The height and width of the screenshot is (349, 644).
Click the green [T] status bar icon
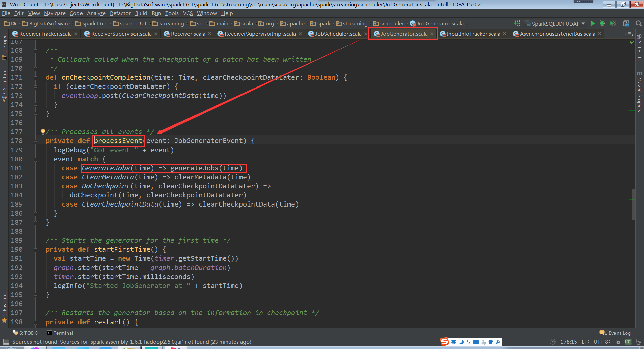pos(628,342)
